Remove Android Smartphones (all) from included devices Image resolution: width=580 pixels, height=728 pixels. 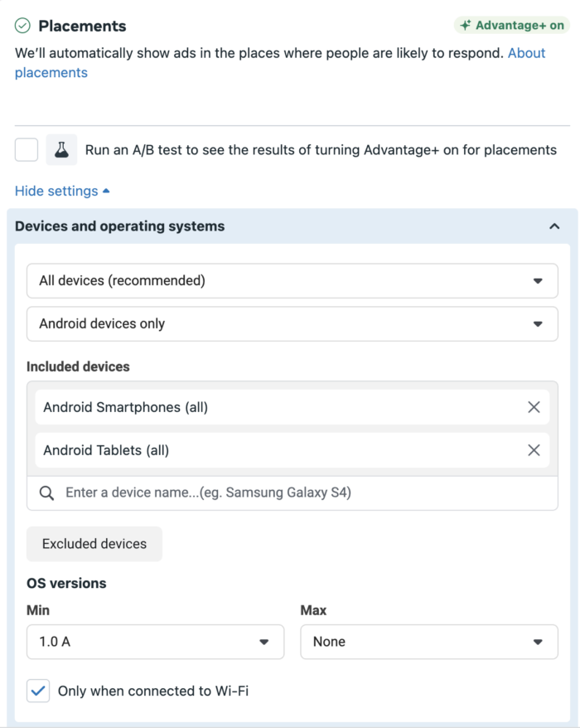(534, 407)
